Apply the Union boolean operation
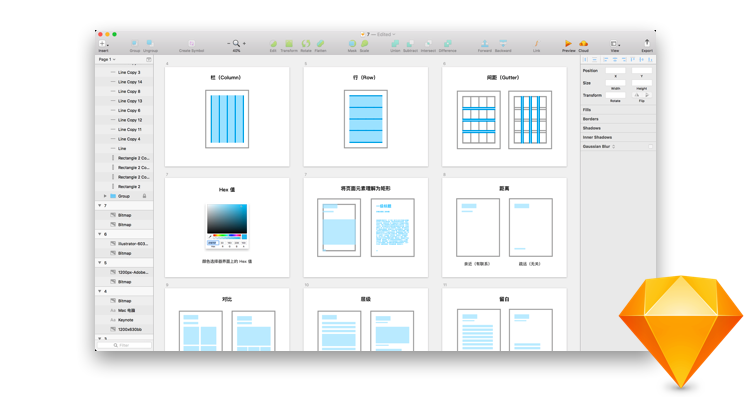The height and width of the screenshot is (400, 750). [395, 44]
